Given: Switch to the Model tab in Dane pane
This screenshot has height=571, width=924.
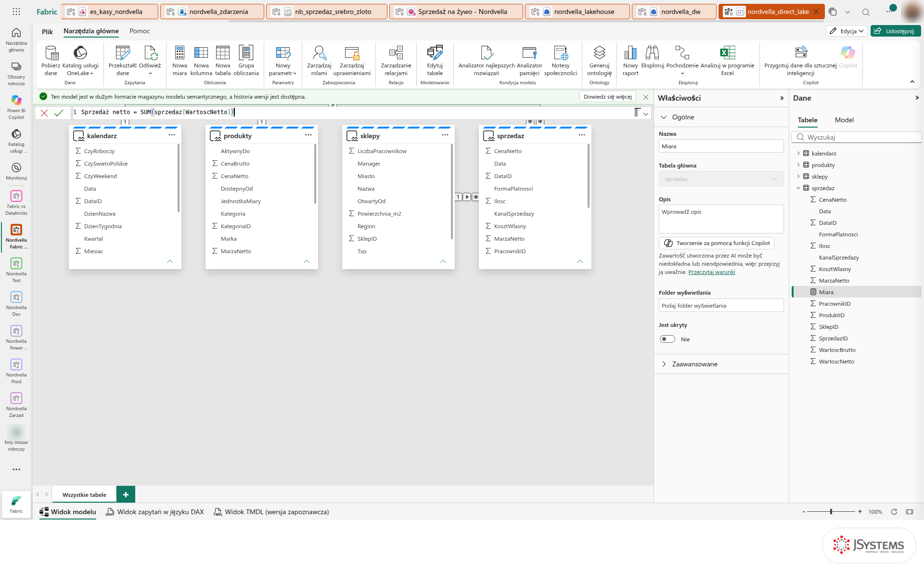Looking at the screenshot, I should point(844,120).
